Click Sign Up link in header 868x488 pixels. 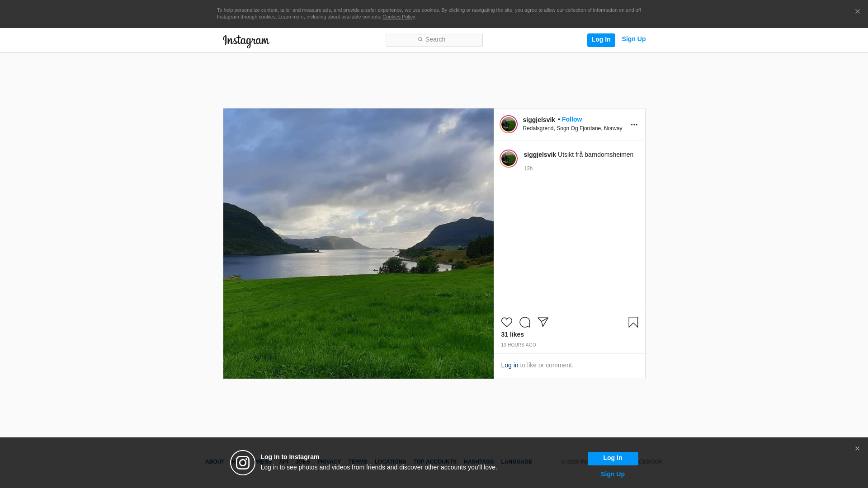pos(633,39)
